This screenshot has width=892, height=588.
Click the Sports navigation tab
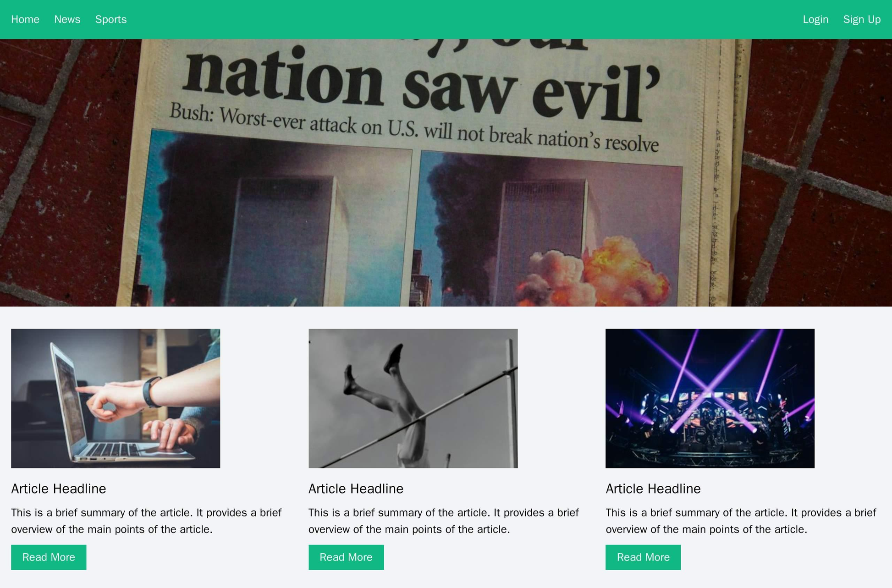coord(110,18)
